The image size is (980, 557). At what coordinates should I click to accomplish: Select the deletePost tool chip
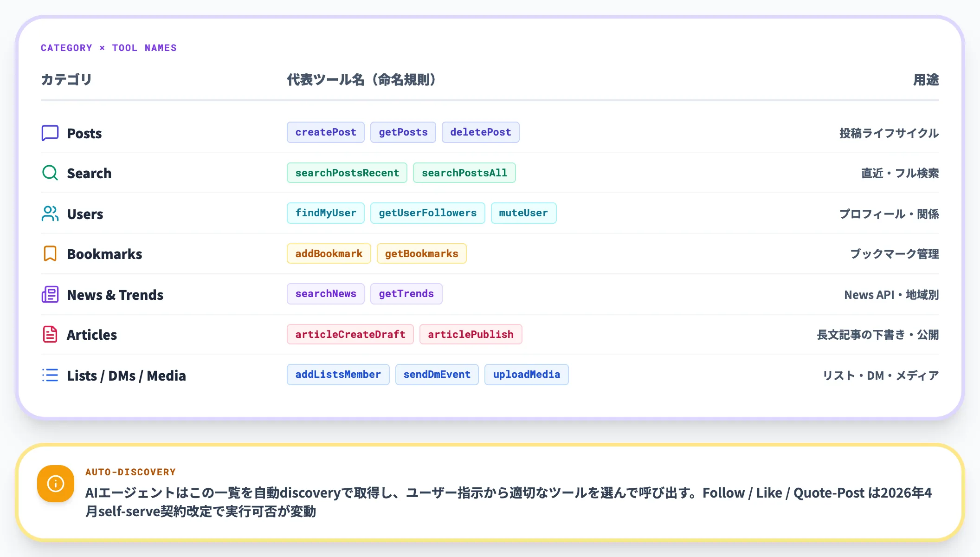click(481, 132)
